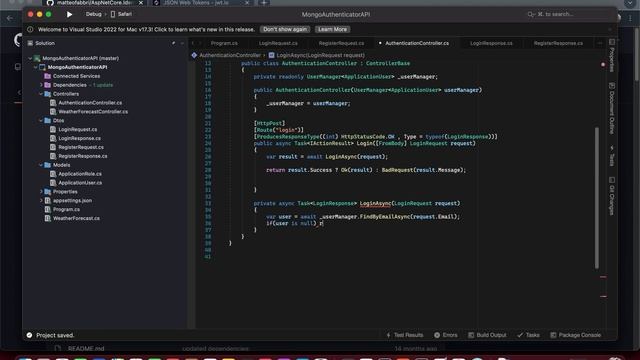Open AuthenticationController.cs in the solution tree

pyautogui.click(x=90, y=103)
